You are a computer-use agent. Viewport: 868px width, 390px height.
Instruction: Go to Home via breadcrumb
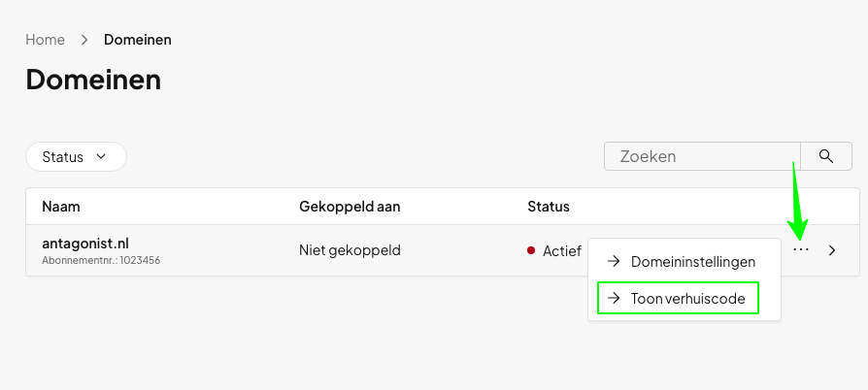45,40
